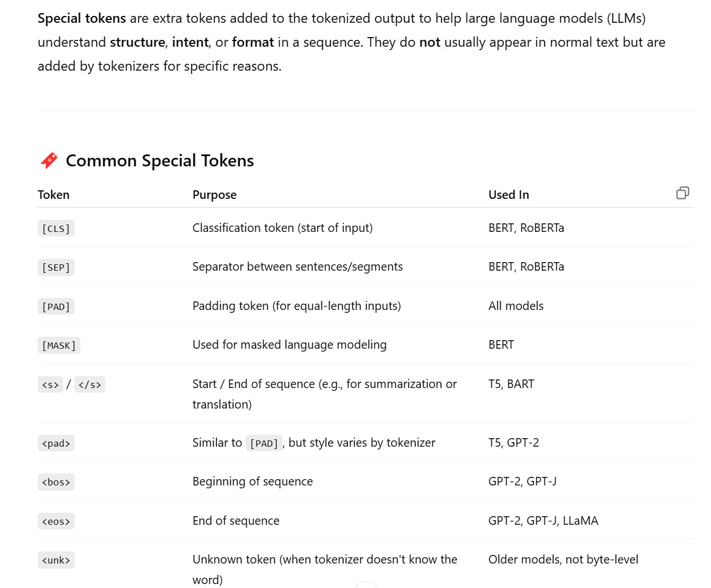Click the "GPT-2, GPT-J, LLaMA" cell
The height and width of the screenshot is (588, 711).
coord(543,521)
